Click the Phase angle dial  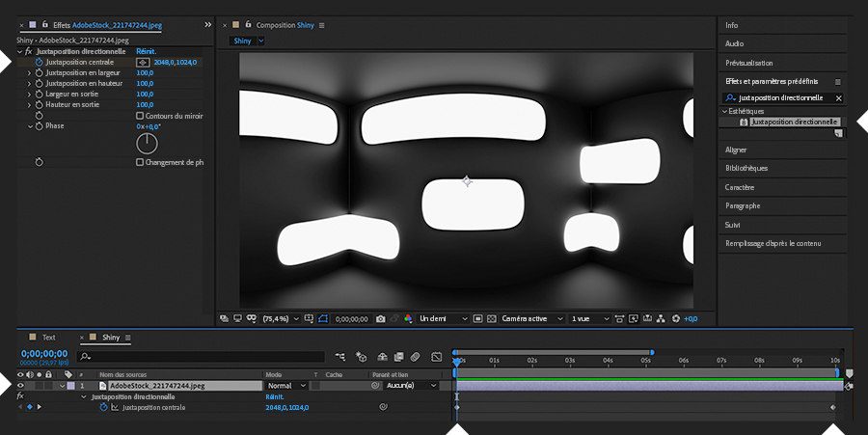(147, 144)
